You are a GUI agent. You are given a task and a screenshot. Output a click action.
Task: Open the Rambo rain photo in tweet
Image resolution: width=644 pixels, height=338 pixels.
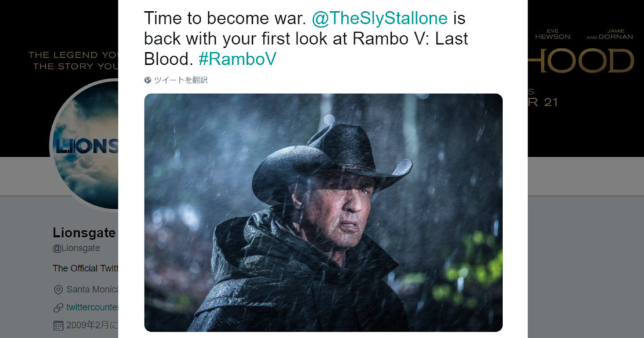[323, 212]
